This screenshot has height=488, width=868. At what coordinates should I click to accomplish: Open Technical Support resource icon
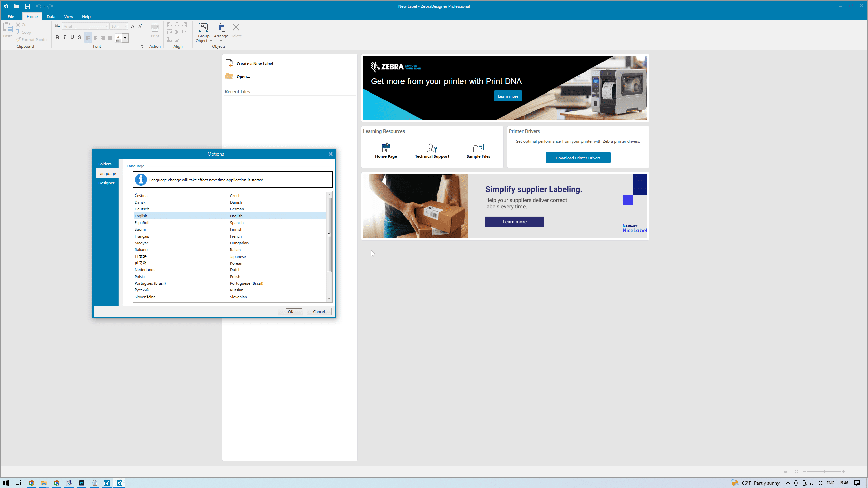[x=432, y=148]
